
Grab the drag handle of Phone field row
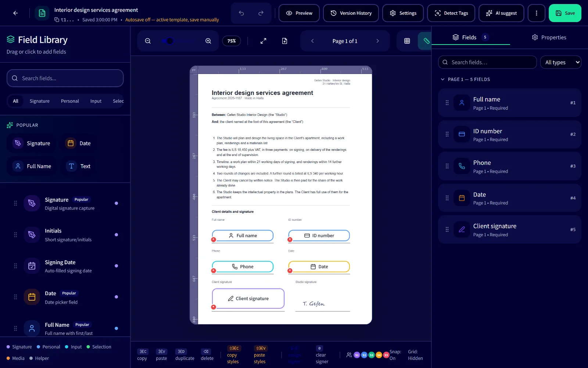[x=447, y=166]
